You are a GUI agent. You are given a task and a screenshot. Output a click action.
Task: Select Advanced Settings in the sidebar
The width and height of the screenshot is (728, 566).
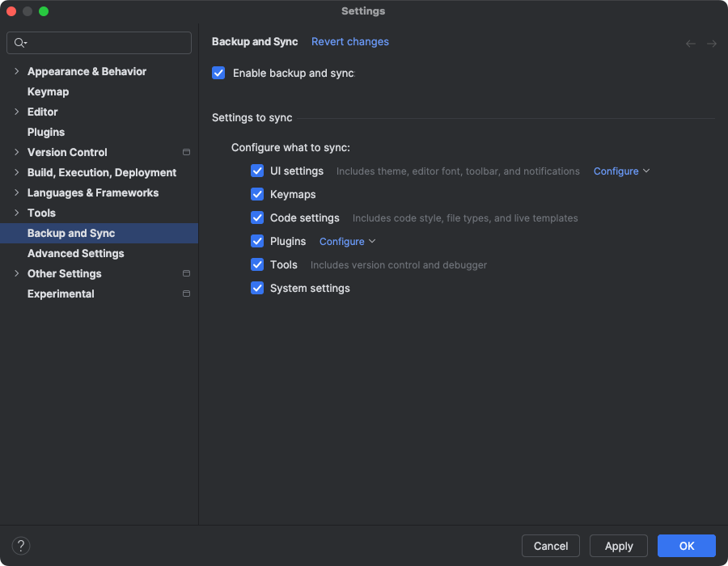(75, 253)
